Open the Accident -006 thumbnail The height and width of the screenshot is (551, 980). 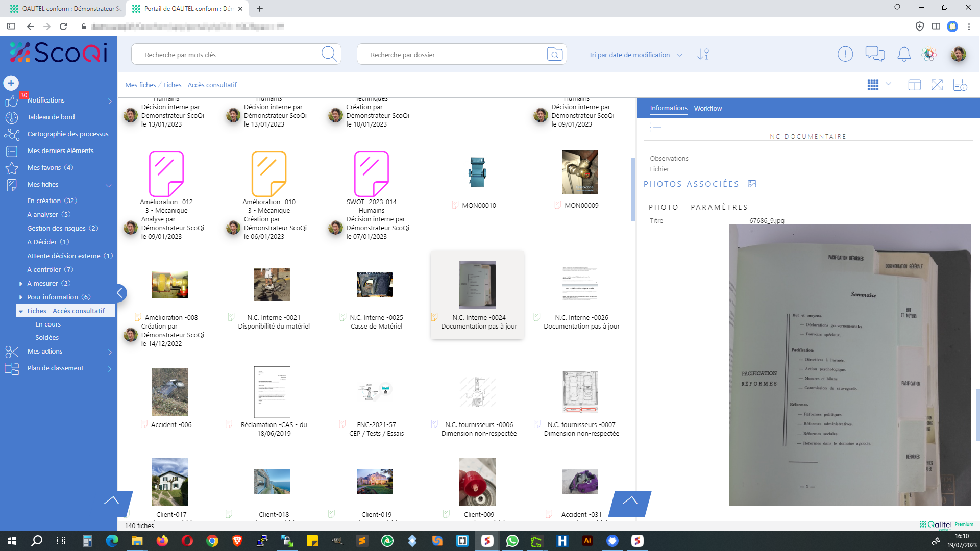coord(169,392)
